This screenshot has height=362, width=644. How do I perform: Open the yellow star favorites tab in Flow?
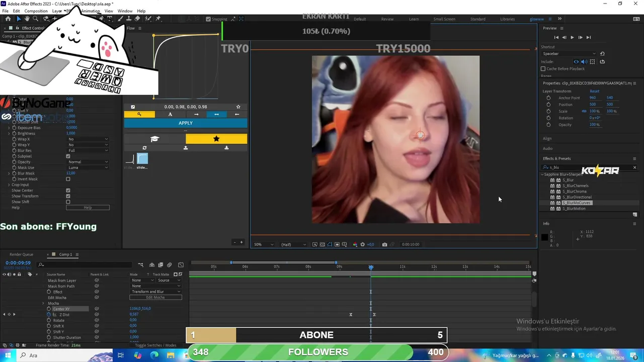pos(216,139)
